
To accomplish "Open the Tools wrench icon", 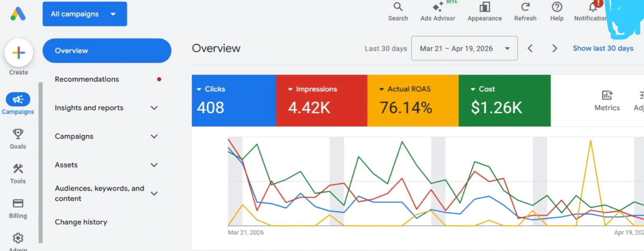I will point(18,168).
